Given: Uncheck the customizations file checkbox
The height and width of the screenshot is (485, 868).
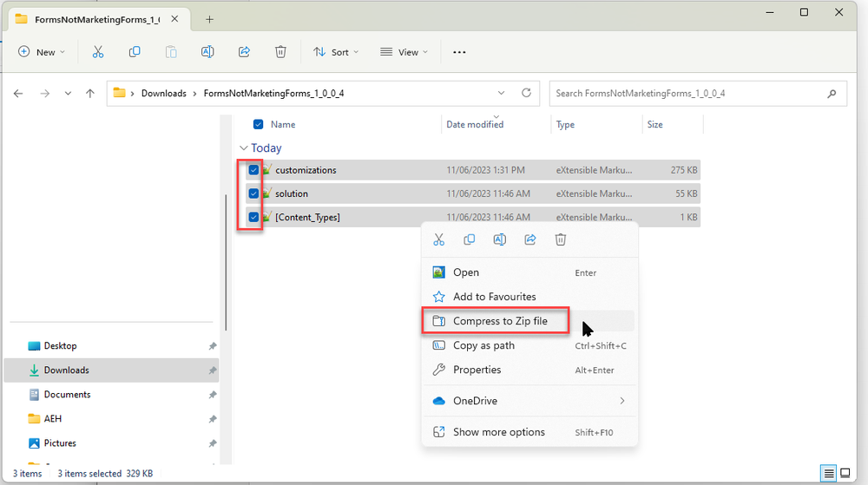Looking at the screenshot, I should pyautogui.click(x=253, y=170).
